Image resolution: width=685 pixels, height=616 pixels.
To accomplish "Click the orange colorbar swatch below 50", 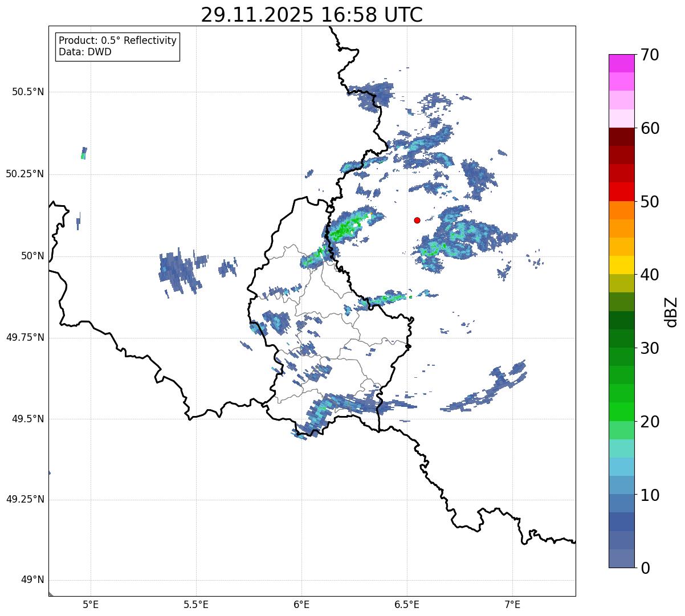I will 621,210.
